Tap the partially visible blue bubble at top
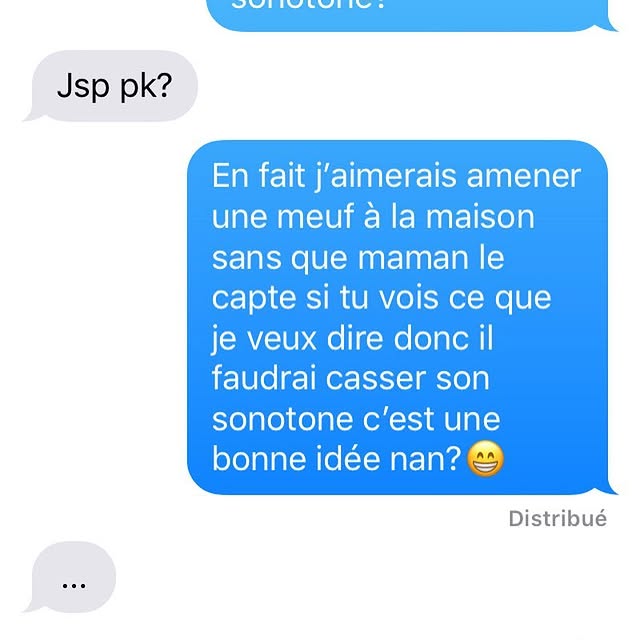 point(411,16)
